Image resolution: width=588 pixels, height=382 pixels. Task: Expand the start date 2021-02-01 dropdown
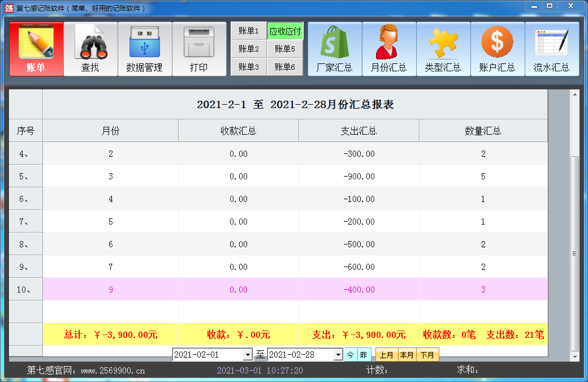[248, 355]
